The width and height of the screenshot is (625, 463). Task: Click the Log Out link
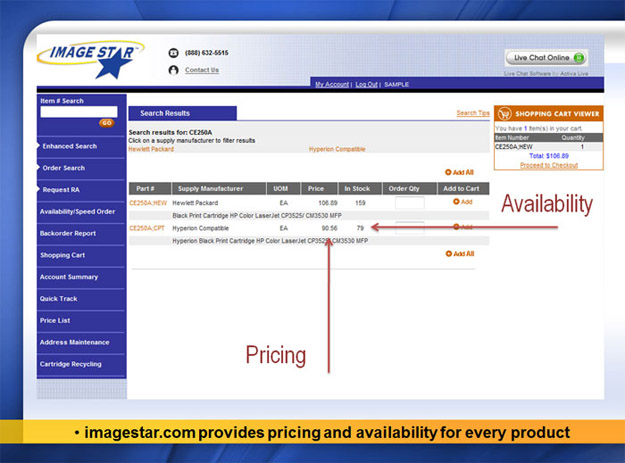click(x=366, y=85)
